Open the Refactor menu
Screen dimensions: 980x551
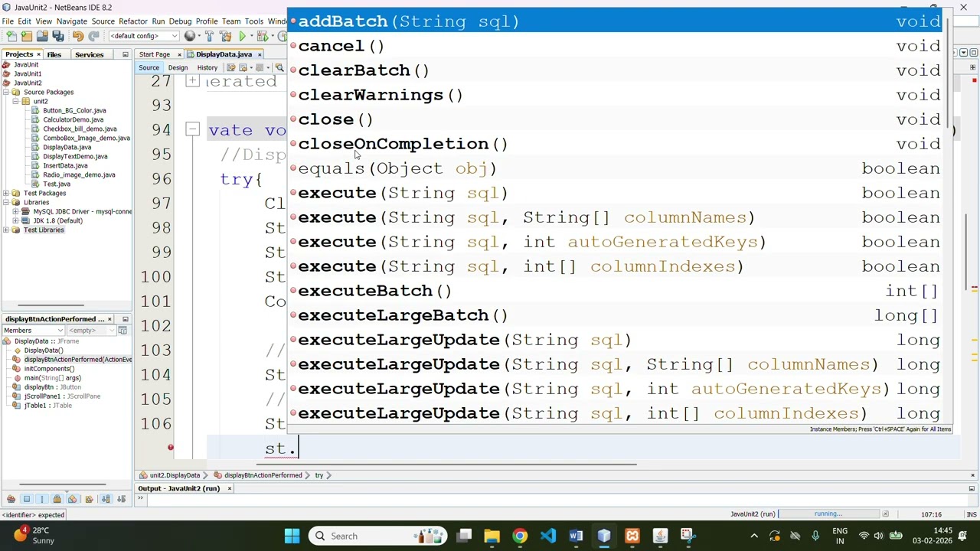click(132, 21)
